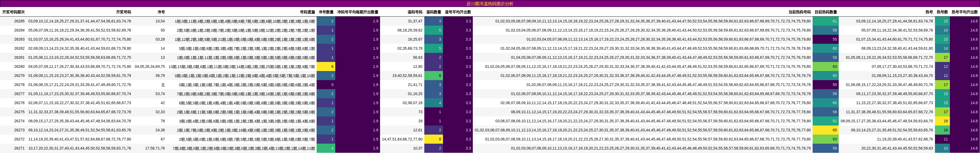The height and width of the screenshot is (153, 980).
Task: Click the '热号数' column header
Action: click(x=942, y=12)
